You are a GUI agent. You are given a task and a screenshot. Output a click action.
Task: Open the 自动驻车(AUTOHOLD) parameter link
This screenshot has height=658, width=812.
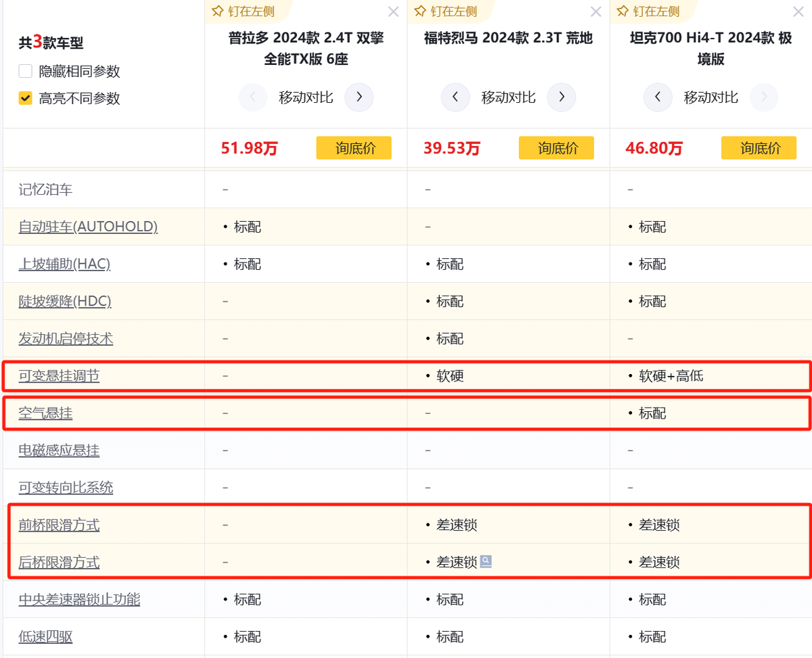(x=87, y=227)
